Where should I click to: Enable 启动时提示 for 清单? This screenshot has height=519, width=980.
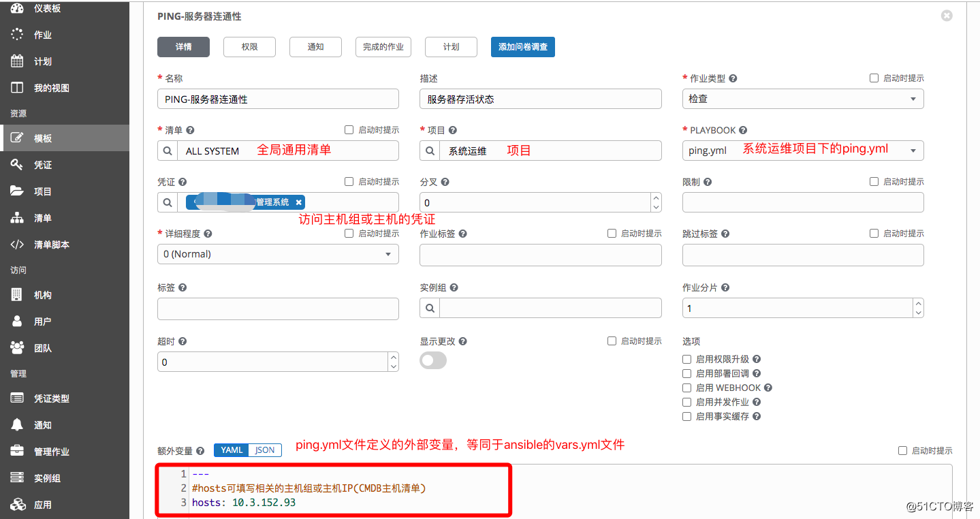(349, 129)
